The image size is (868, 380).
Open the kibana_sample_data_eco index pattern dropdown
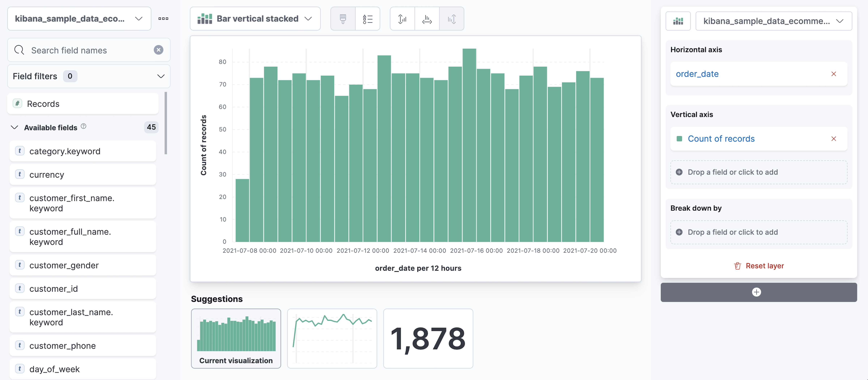click(79, 18)
